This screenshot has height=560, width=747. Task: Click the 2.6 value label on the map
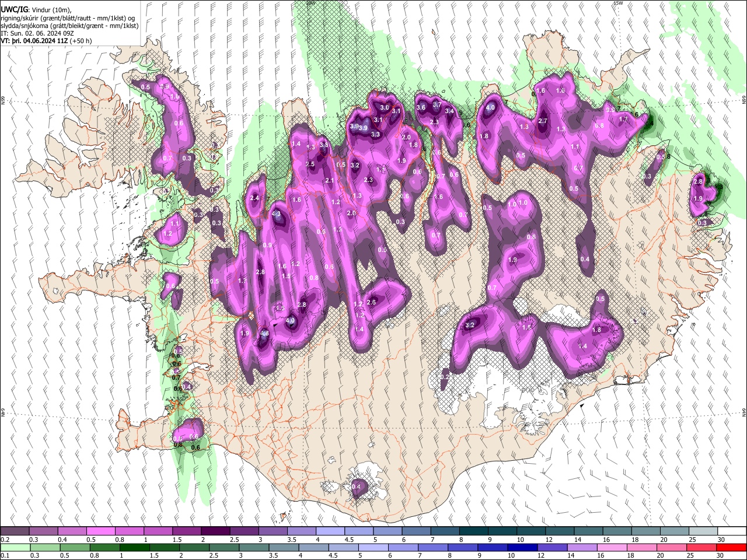click(x=372, y=302)
